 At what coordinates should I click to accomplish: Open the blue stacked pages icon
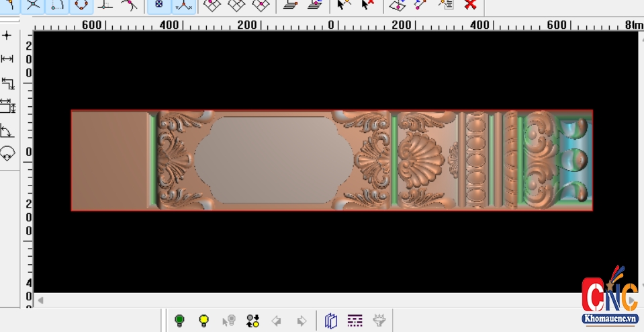(330, 321)
